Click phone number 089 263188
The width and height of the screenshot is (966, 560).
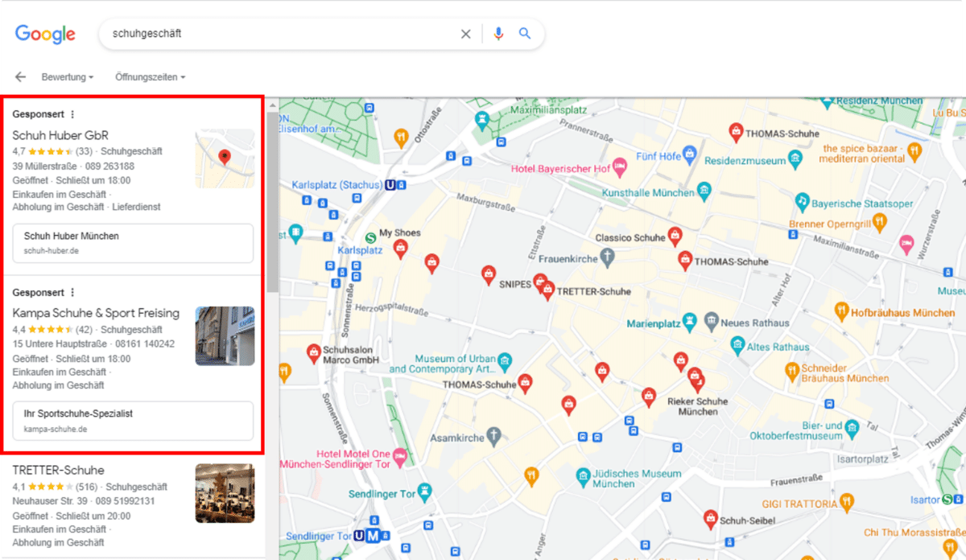pyautogui.click(x=109, y=167)
